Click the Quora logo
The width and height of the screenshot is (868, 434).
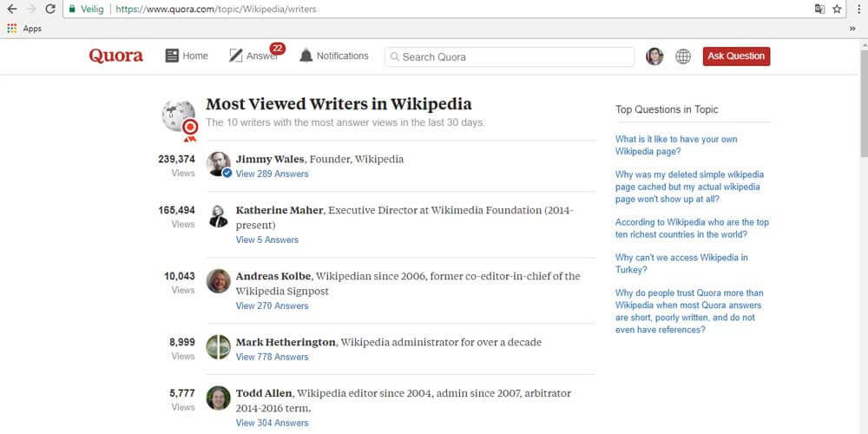click(x=116, y=56)
